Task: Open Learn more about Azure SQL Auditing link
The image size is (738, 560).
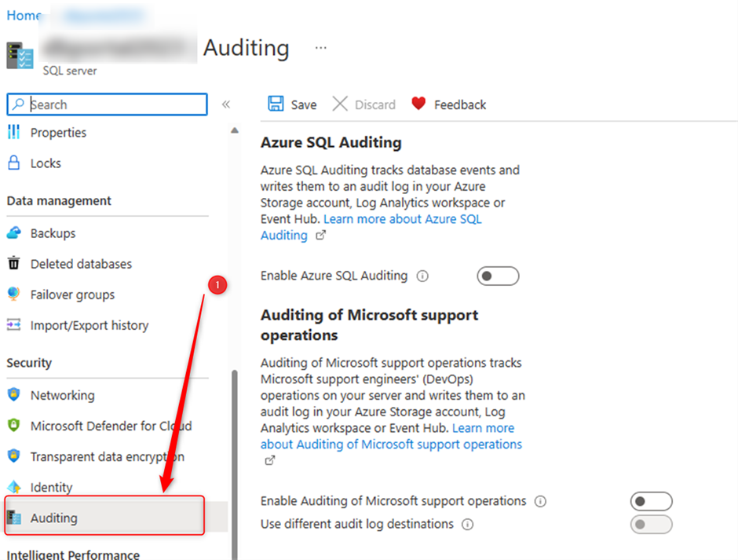Action: pos(371,227)
